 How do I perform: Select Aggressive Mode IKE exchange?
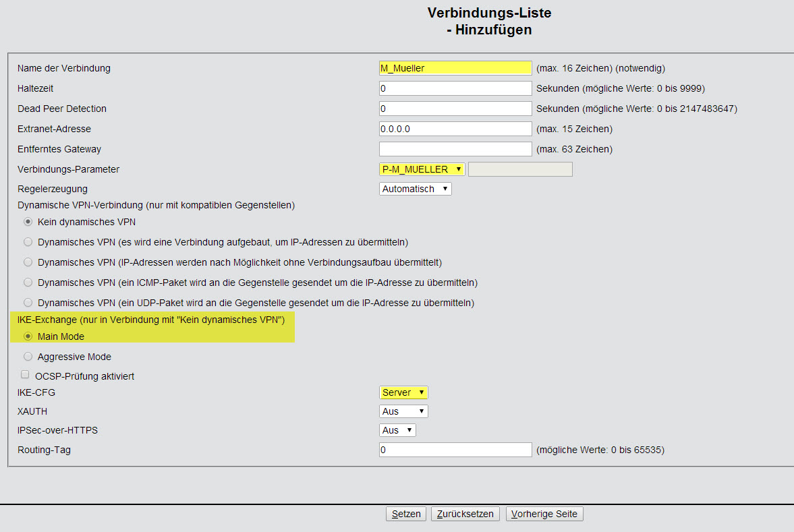point(28,357)
